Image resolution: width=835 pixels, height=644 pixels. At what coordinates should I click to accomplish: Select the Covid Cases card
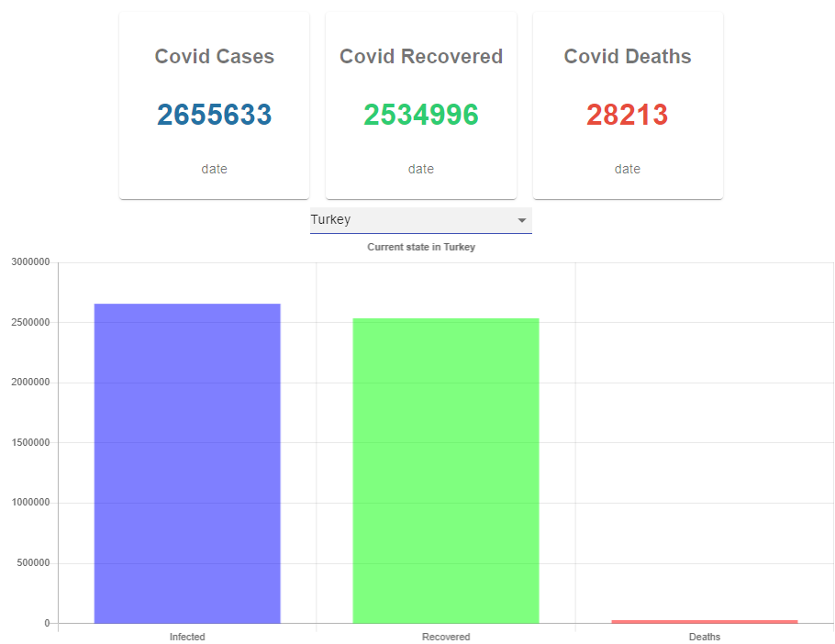(x=214, y=104)
